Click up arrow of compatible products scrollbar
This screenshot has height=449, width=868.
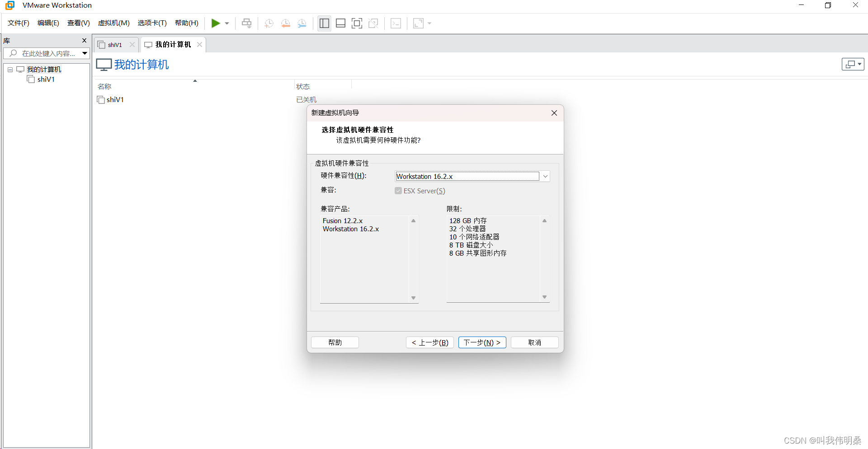coord(413,220)
